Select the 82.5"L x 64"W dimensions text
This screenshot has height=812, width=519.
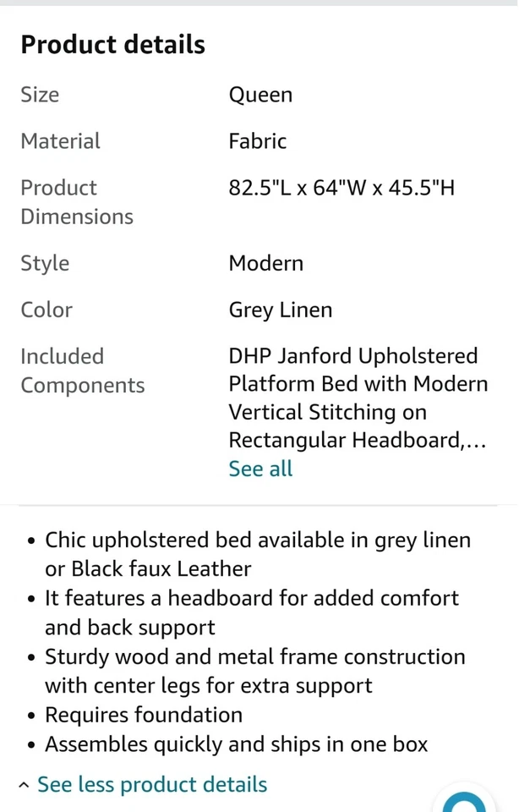click(341, 187)
